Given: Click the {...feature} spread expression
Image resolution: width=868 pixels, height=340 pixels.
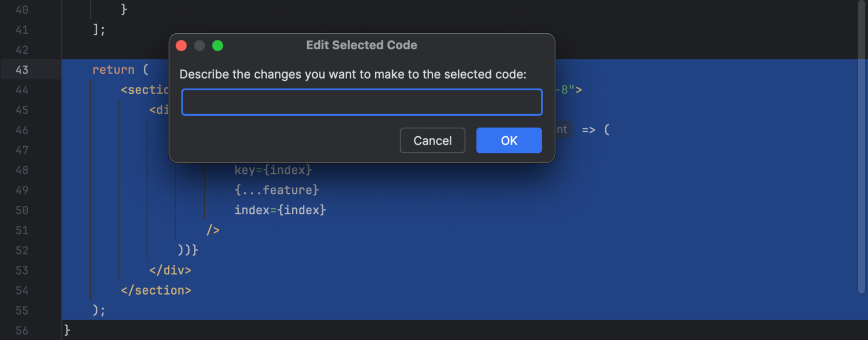Looking at the screenshot, I should [x=277, y=190].
